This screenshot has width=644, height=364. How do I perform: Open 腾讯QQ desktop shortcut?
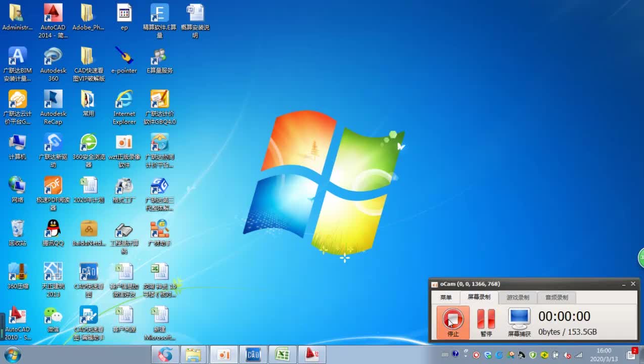(53, 233)
